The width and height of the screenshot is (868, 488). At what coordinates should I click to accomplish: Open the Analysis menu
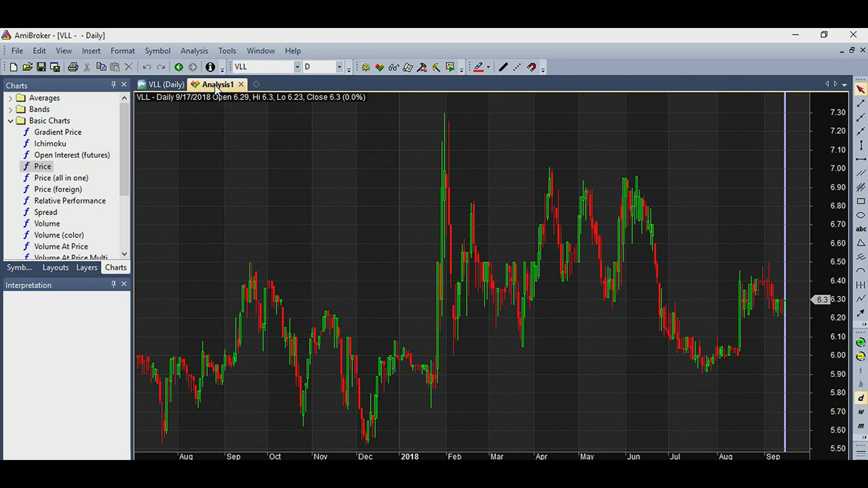(x=194, y=51)
